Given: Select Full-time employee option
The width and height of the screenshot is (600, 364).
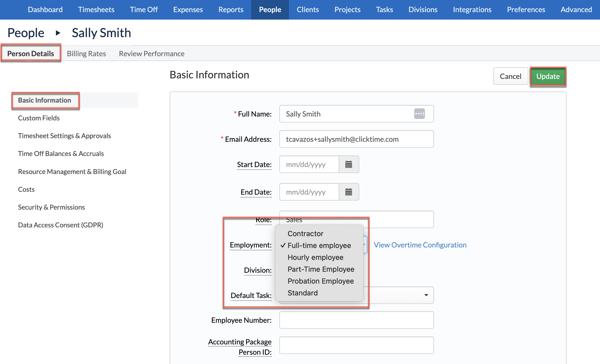Looking at the screenshot, I should [319, 245].
